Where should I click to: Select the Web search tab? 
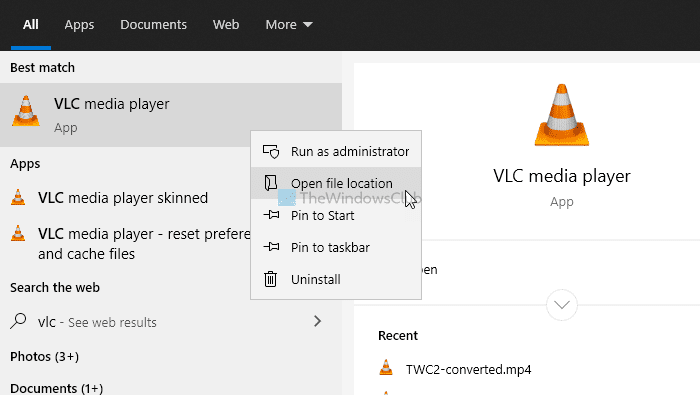226,25
